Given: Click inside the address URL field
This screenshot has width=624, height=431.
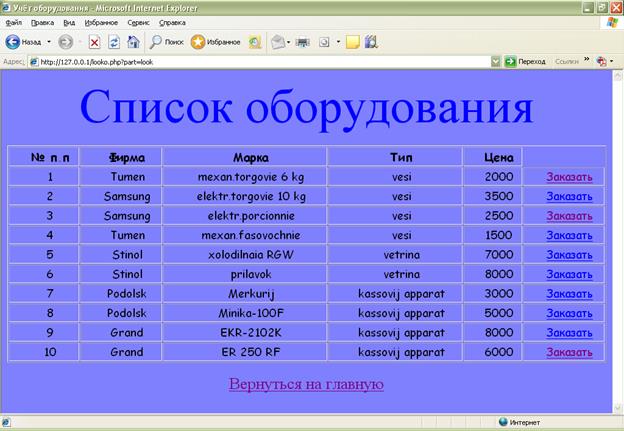Looking at the screenshot, I should (x=250, y=61).
